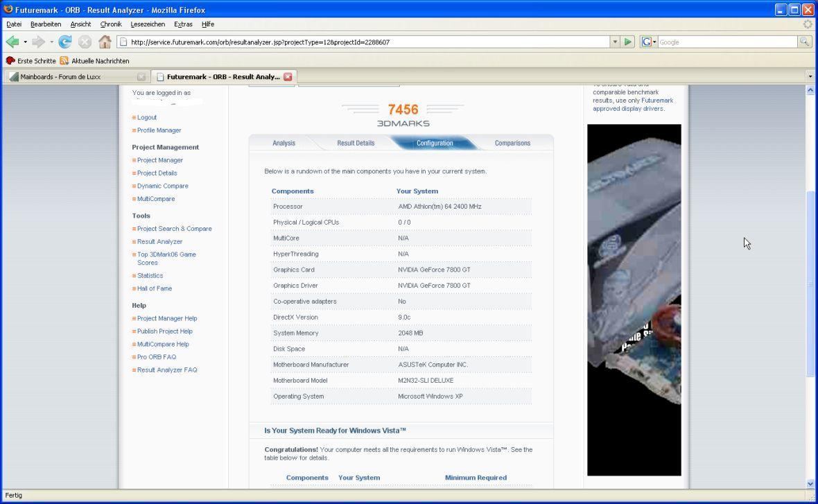Open the address bar history dropdown arrow

click(615, 42)
